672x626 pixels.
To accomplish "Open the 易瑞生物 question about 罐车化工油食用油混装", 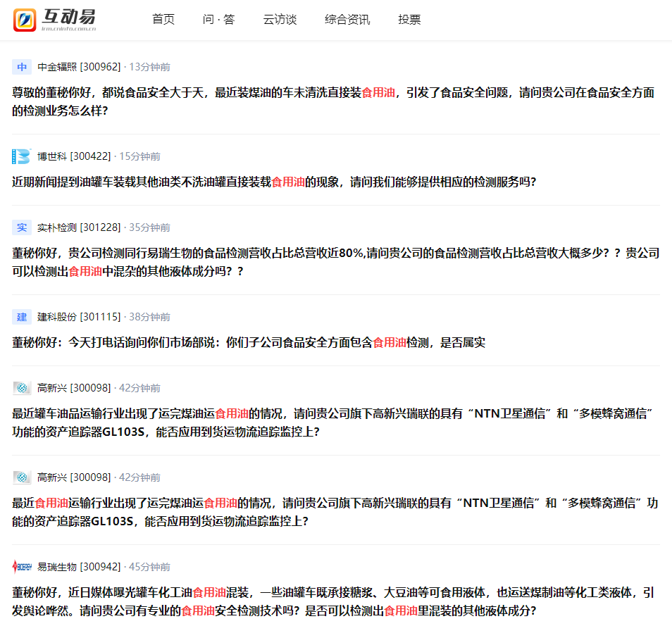I will click(333, 601).
